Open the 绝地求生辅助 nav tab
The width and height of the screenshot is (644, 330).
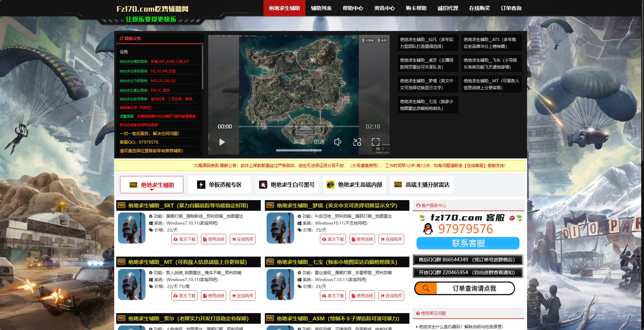285,8
